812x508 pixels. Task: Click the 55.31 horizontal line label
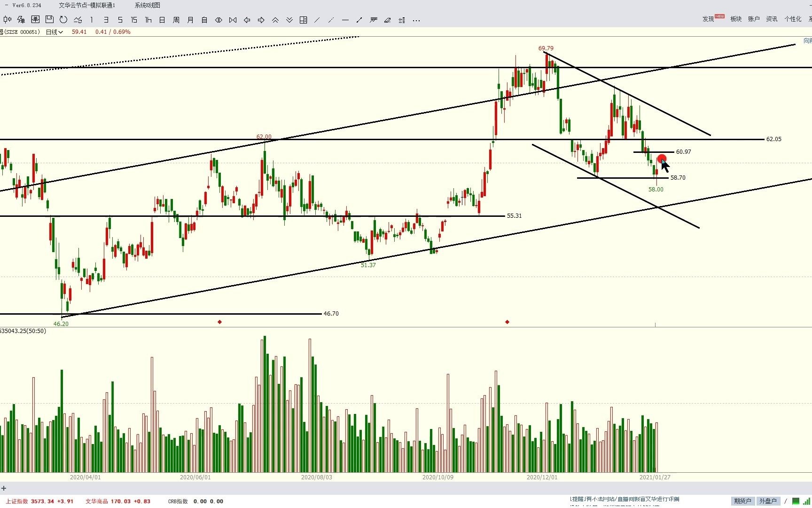pos(514,216)
